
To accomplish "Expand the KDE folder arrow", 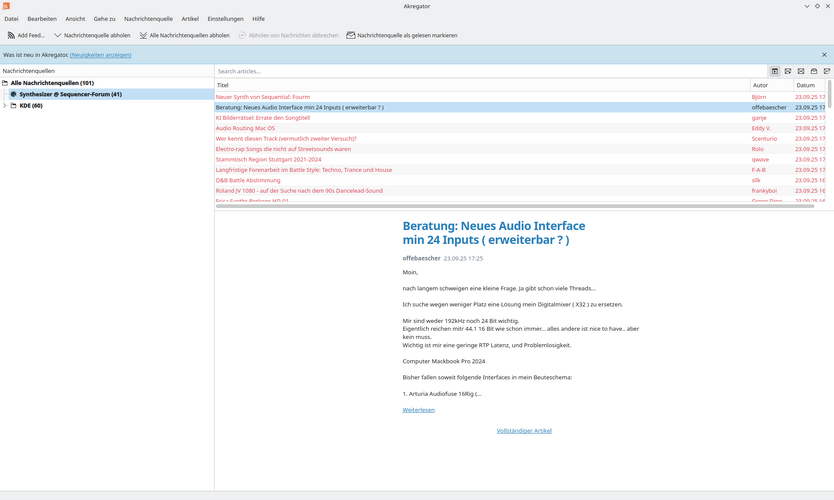I will click(4, 105).
